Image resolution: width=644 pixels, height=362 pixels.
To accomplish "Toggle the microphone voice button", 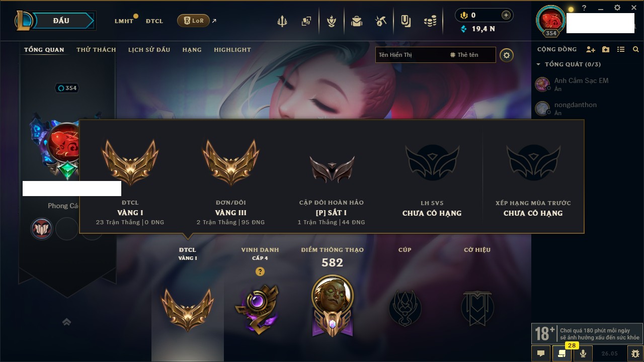I will tap(583, 353).
